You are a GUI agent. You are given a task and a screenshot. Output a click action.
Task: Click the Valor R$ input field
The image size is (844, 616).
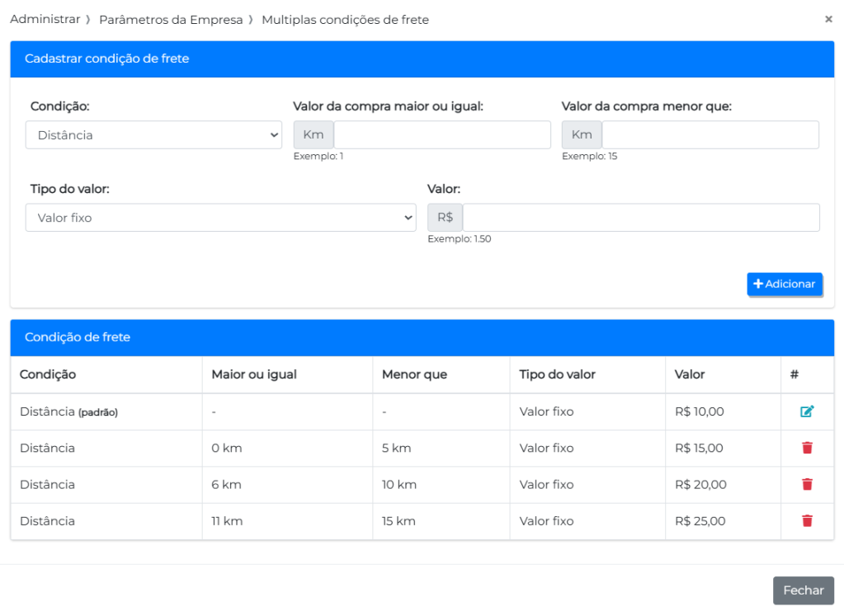tap(640, 218)
